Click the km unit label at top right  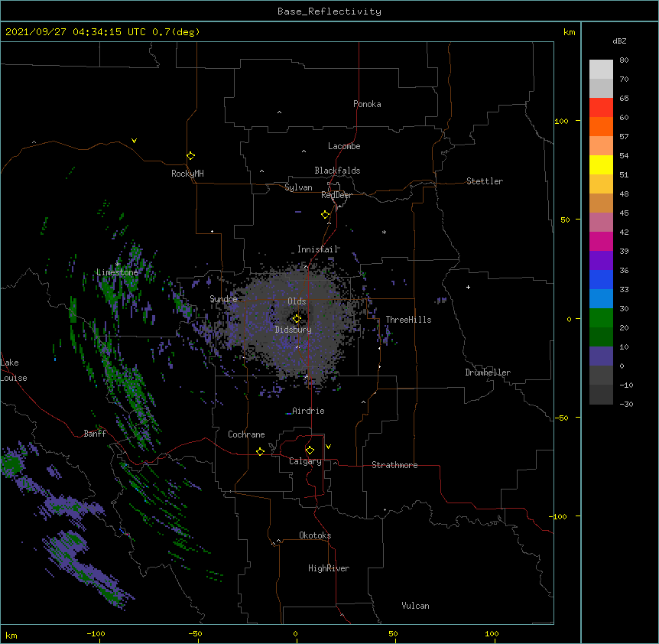pyautogui.click(x=569, y=32)
